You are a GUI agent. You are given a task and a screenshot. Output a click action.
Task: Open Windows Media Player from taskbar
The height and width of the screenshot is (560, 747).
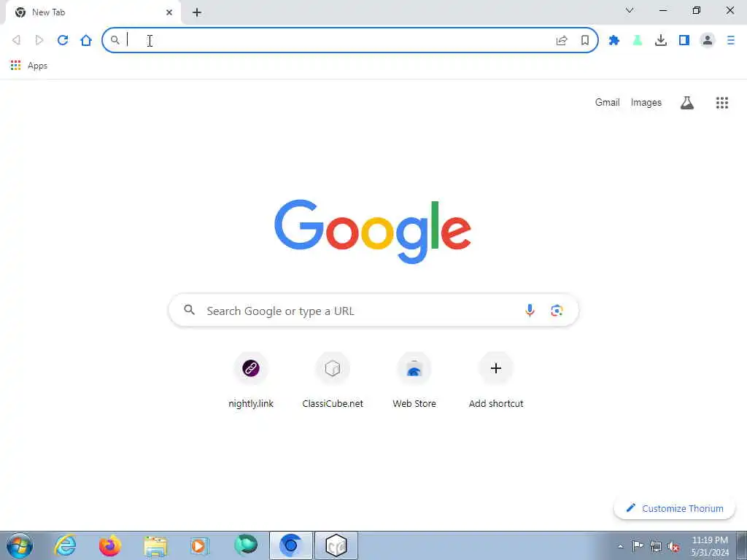coord(199,545)
